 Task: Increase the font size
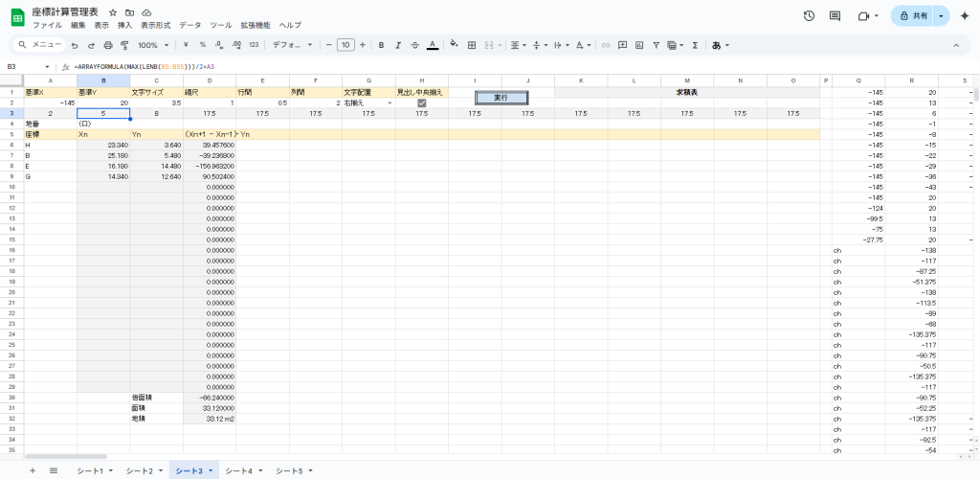pyautogui.click(x=363, y=45)
